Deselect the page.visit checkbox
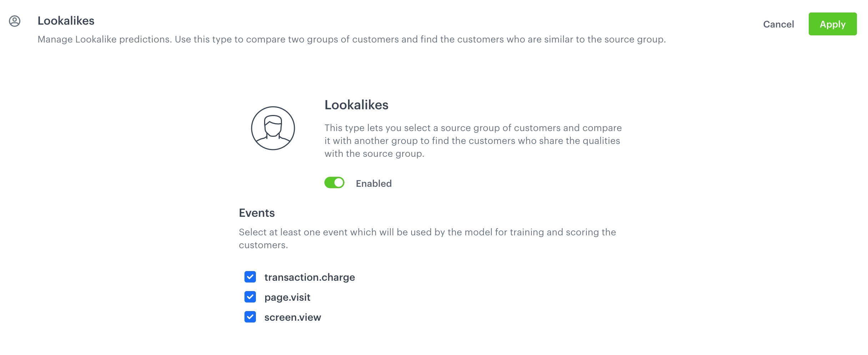 (x=250, y=297)
